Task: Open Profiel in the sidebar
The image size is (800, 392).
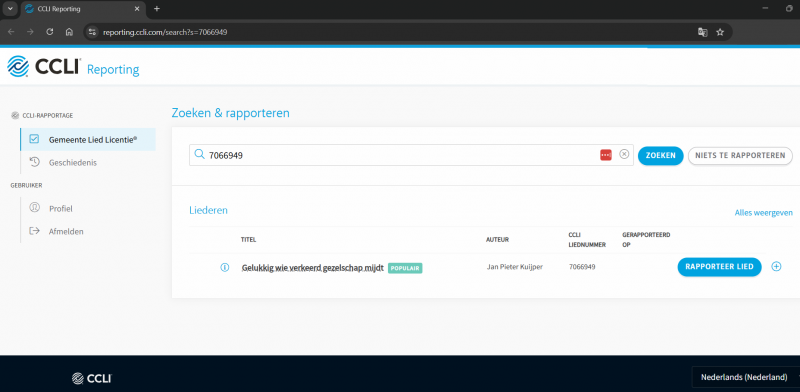Action: (x=61, y=208)
